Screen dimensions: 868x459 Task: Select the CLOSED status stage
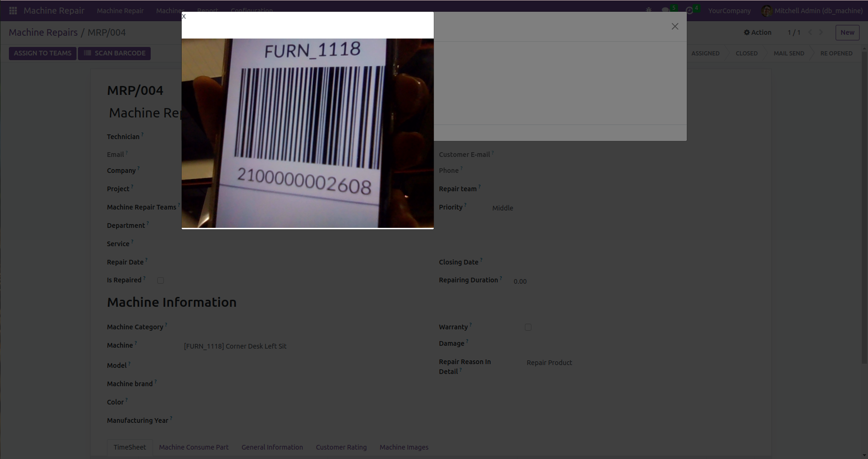tap(746, 54)
